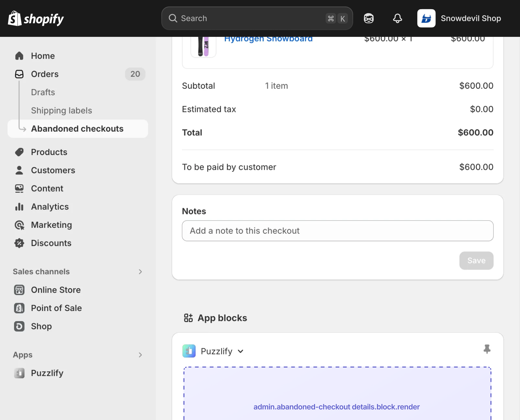Image resolution: width=520 pixels, height=420 pixels.
Task: Click the Save note button
Action: pyautogui.click(x=476, y=261)
